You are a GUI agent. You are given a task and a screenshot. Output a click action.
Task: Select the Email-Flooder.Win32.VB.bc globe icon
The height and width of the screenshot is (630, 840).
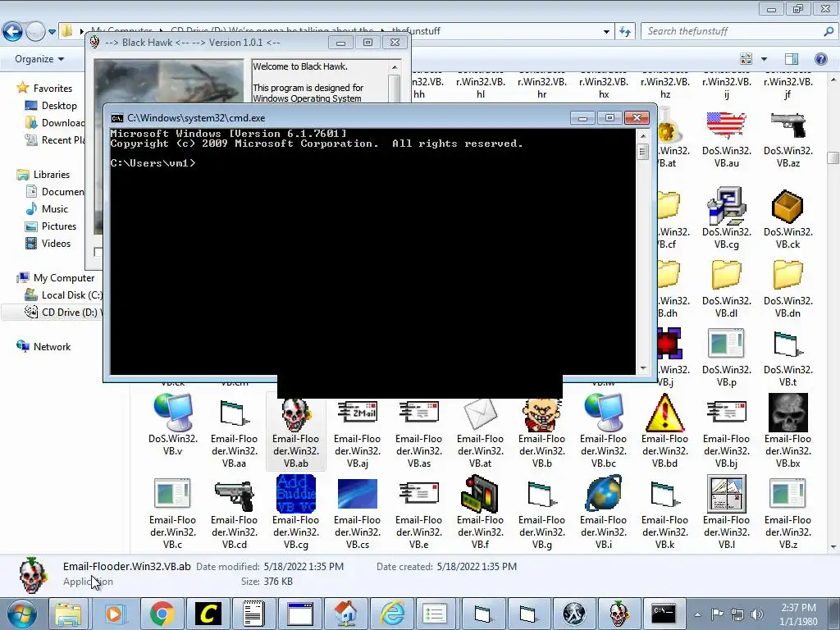pos(603,413)
